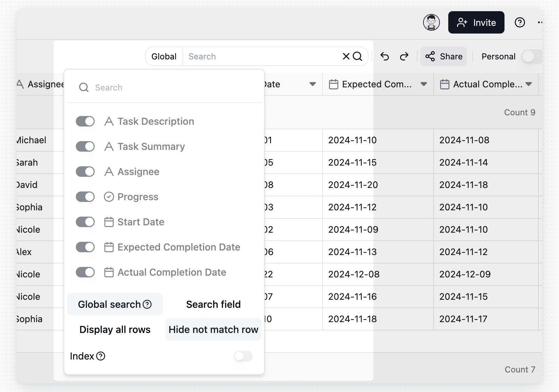The image size is (559, 392).
Task: Click the Invite button
Action: tap(476, 22)
